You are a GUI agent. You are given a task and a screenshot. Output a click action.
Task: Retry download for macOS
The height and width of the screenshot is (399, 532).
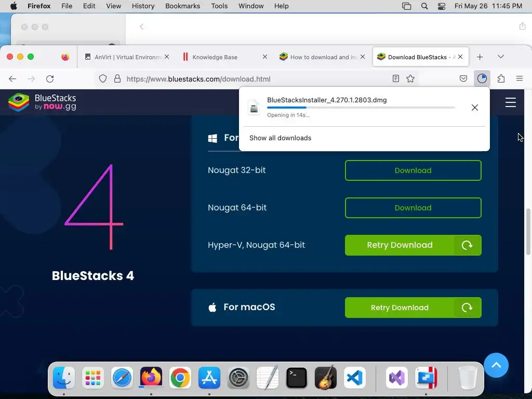[x=413, y=308]
